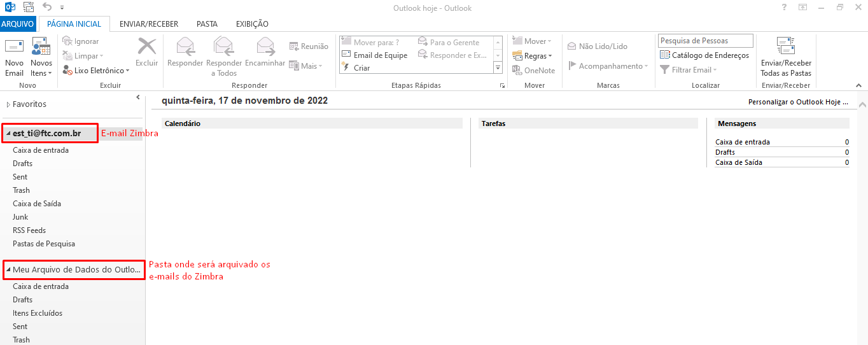Open the quick access toolbar customize arrow
The width and height of the screenshot is (868, 345).
(x=62, y=8)
